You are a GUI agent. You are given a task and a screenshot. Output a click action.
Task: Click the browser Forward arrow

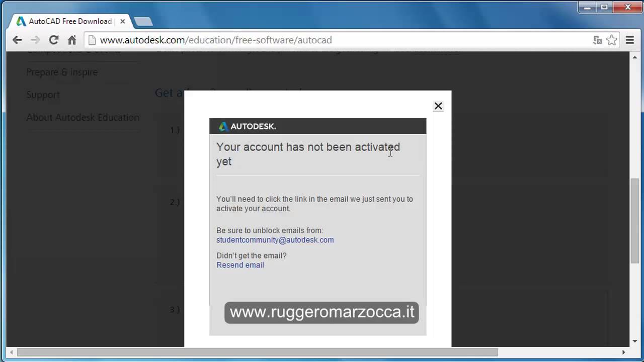tap(35, 40)
